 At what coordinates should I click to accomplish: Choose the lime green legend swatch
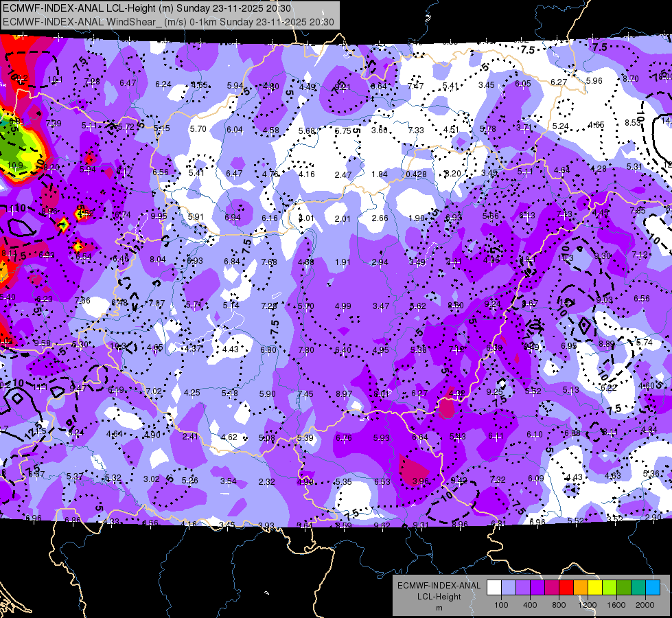pyautogui.click(x=610, y=588)
